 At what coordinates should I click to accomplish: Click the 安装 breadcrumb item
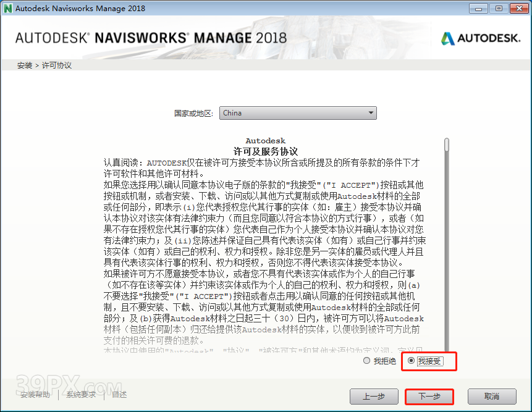(x=25, y=65)
